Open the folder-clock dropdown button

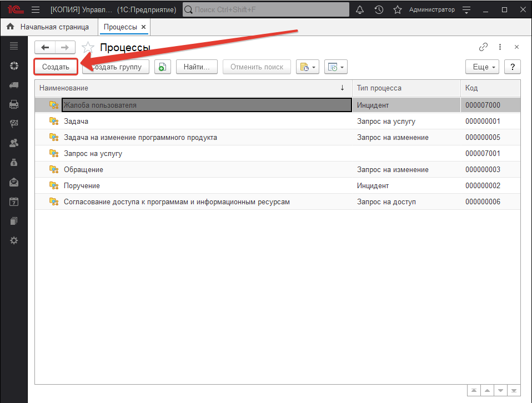point(307,67)
